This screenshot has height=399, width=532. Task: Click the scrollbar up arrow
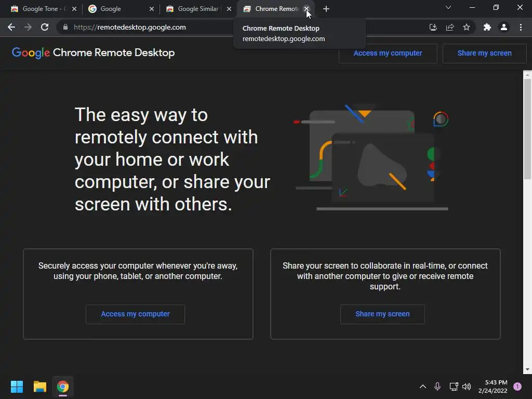(527, 74)
